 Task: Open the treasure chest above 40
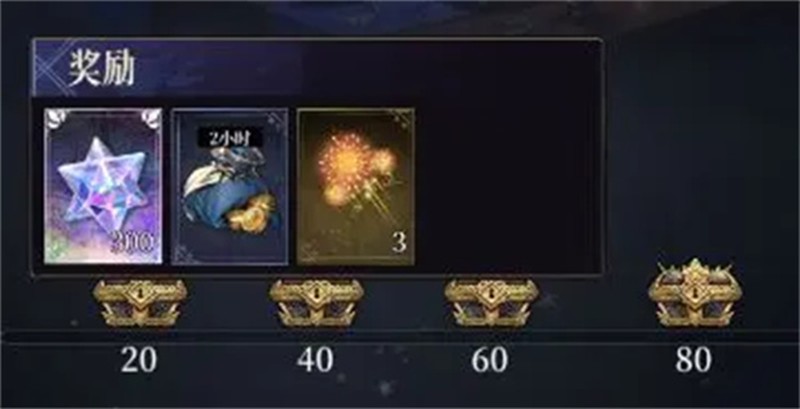pos(316,302)
